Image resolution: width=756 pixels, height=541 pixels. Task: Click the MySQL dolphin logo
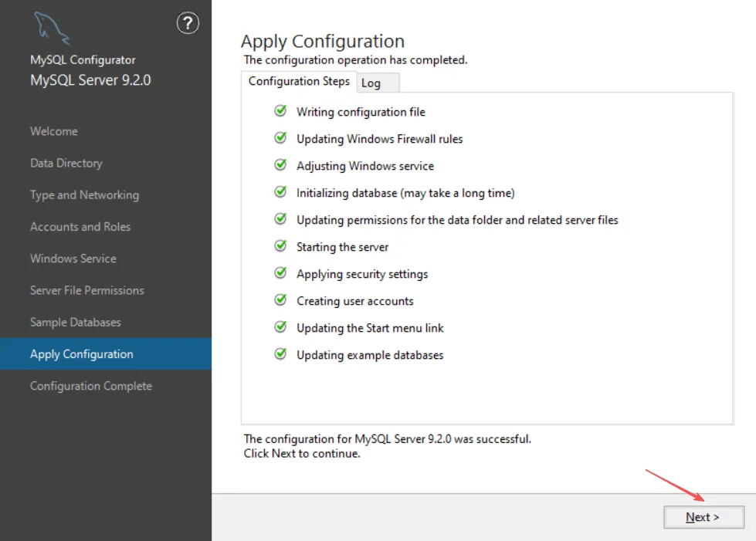tap(52, 29)
